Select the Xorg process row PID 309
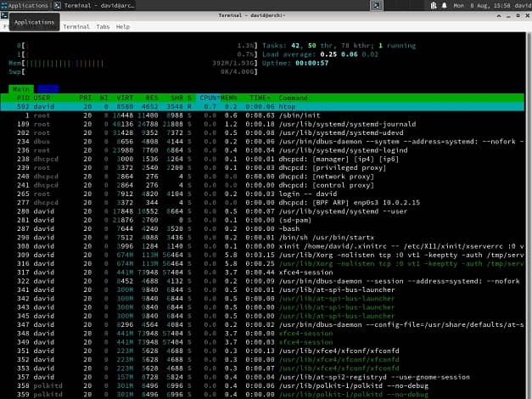The height and width of the screenshot is (399, 532). coord(262,255)
